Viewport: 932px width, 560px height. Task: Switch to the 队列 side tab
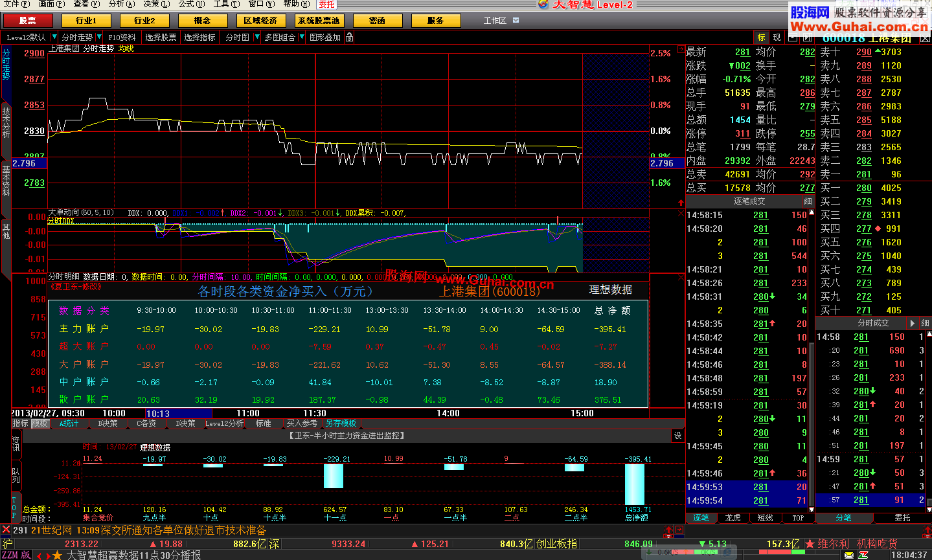(x=16, y=475)
